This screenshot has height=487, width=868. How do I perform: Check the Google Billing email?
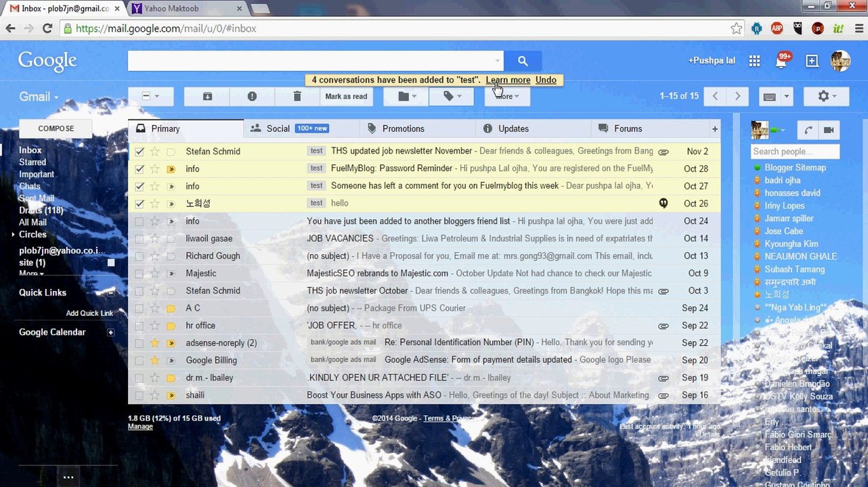tap(139, 361)
